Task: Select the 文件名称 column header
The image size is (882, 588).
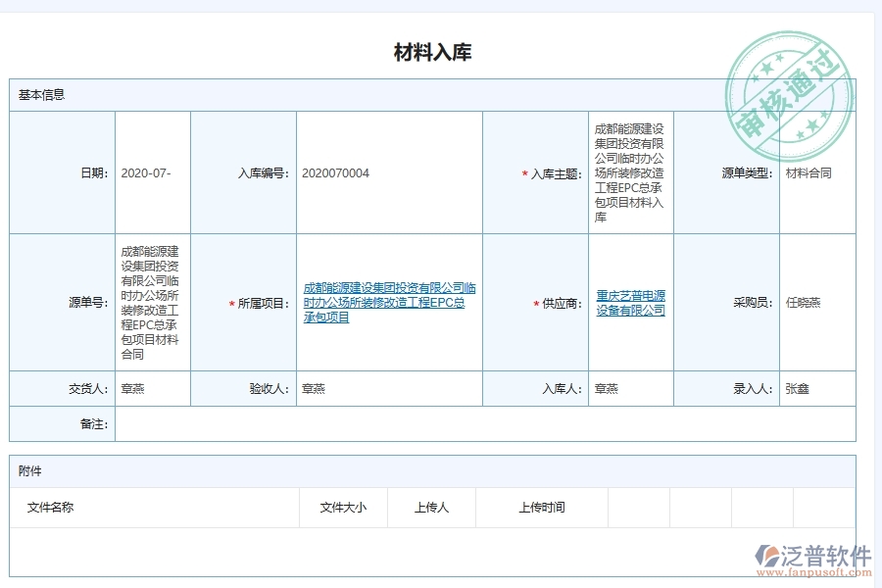Action: coord(48,508)
